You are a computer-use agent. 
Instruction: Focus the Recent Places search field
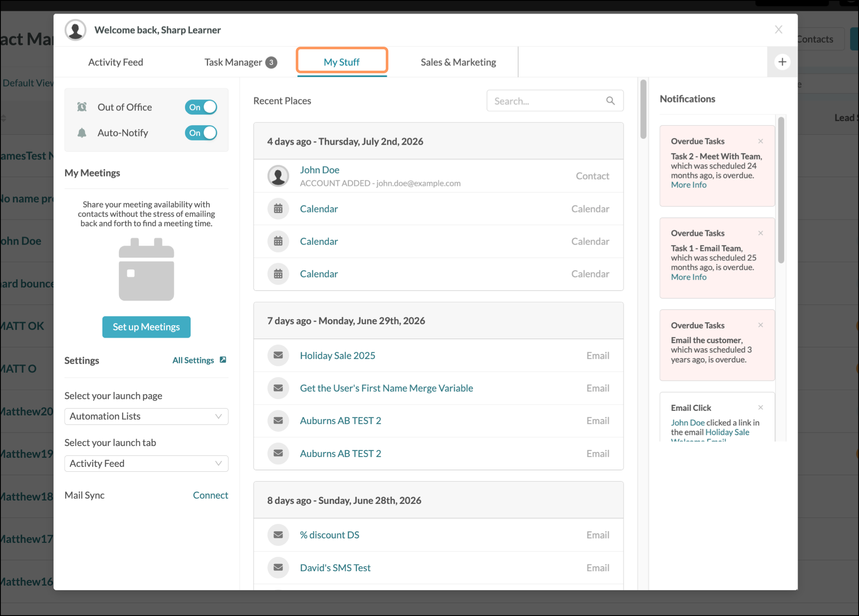[555, 101]
